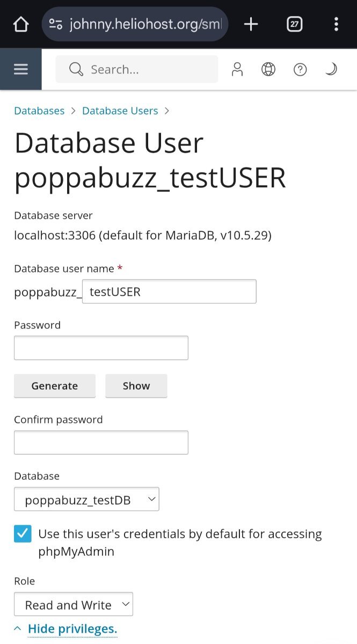Toggle dark mode moon icon

click(331, 69)
